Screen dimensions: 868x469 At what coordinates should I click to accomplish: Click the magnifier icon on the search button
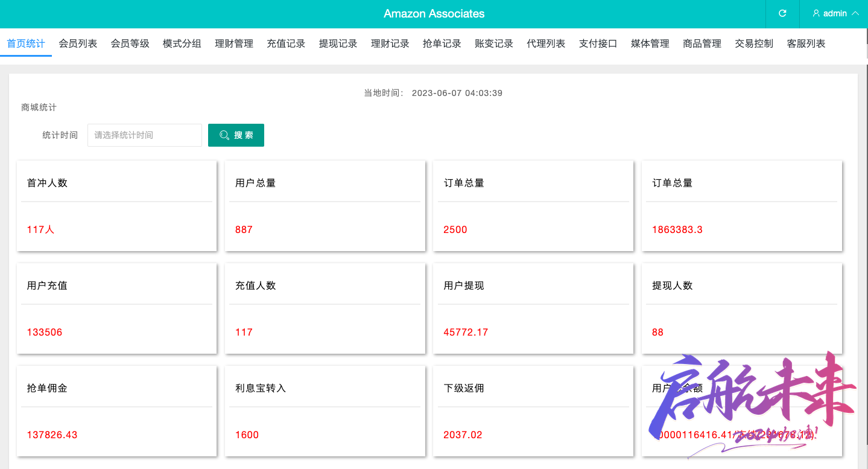coord(224,135)
